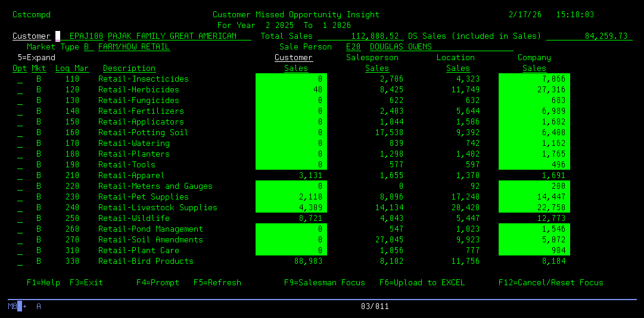Select option field beside Retail-Herbicides
Viewport: 644px width, 318px height.
coord(20,90)
